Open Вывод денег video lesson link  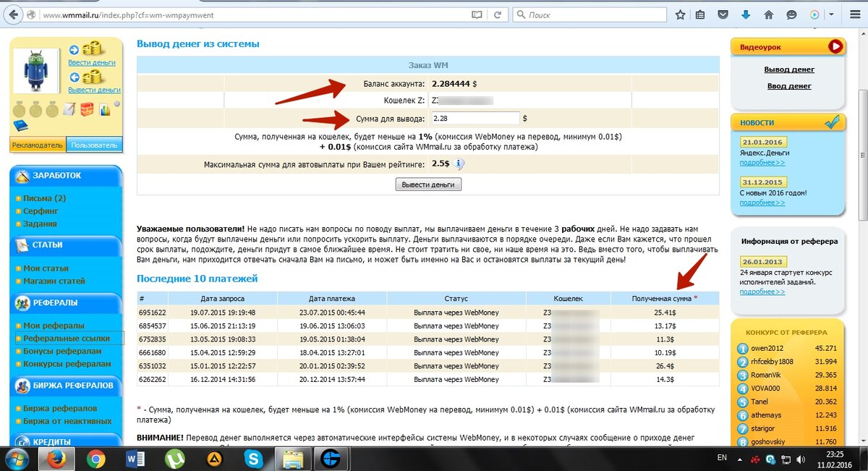(789, 69)
